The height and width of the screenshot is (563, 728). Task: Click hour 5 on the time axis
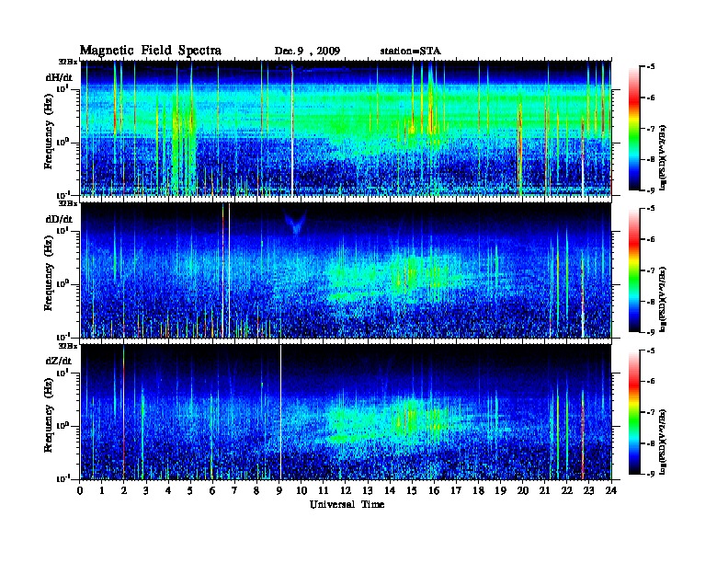[x=191, y=490]
